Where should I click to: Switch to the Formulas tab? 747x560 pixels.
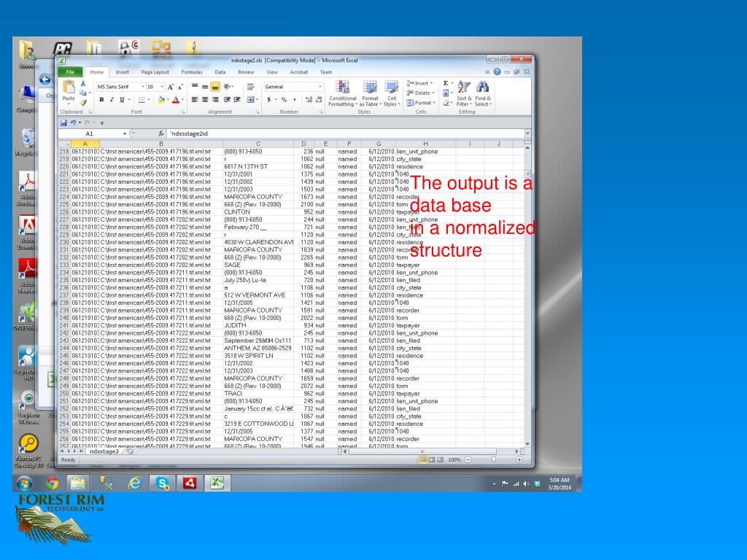(192, 72)
